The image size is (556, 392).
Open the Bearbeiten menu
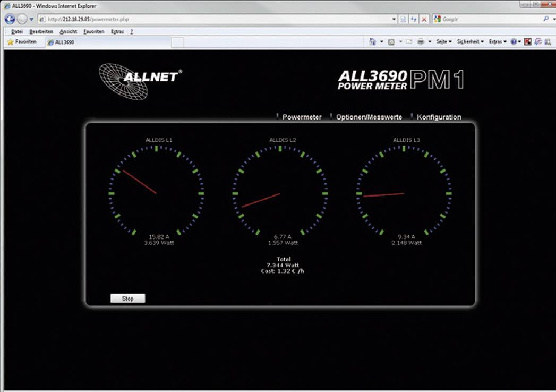(x=41, y=31)
